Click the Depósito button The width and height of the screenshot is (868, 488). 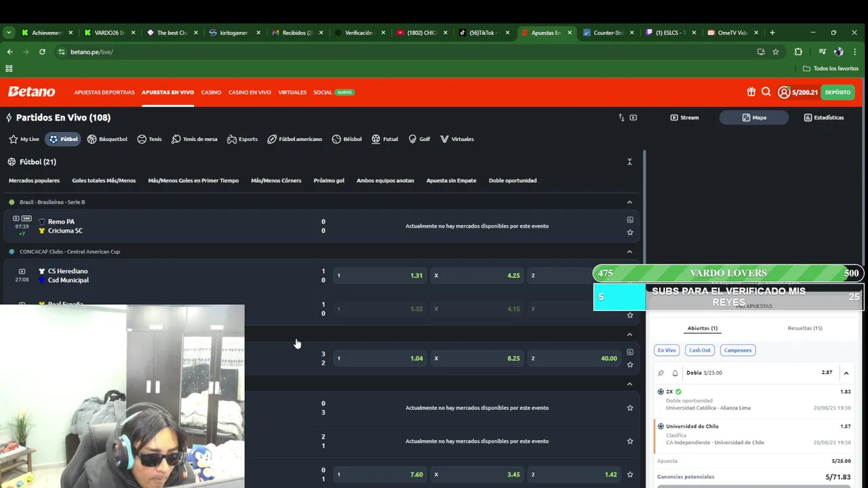(837, 92)
